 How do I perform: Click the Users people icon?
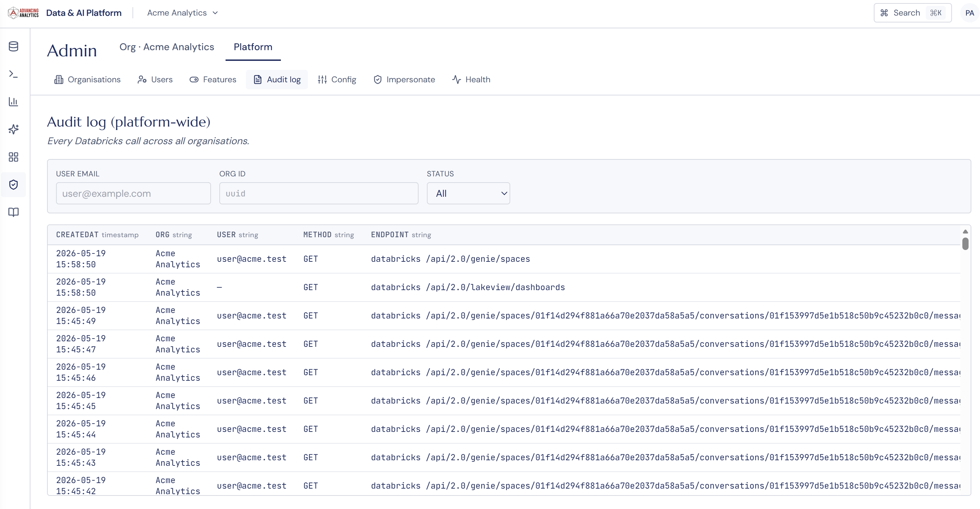click(142, 80)
